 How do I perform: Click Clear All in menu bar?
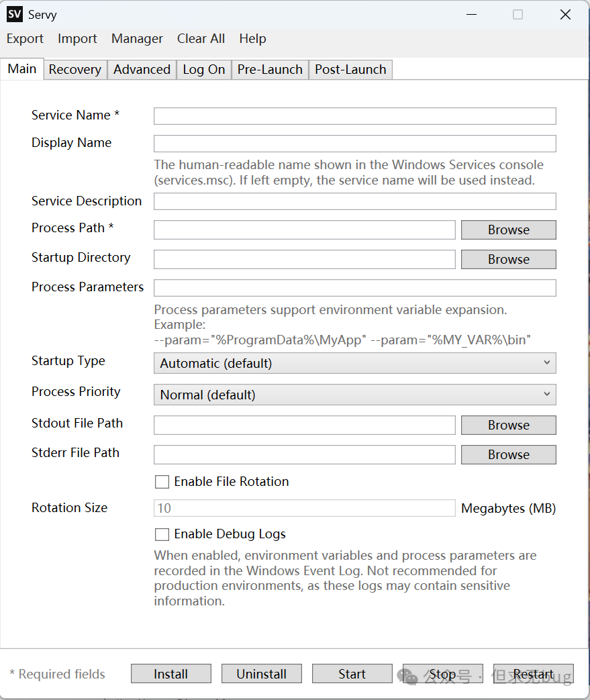click(x=201, y=39)
